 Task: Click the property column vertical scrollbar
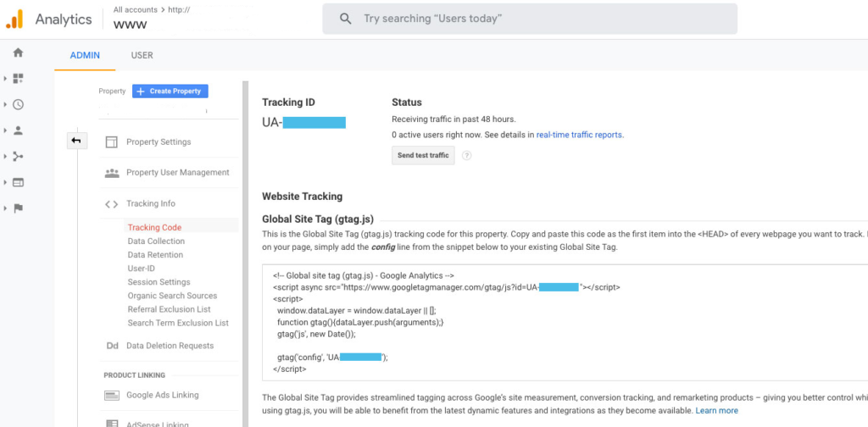[x=245, y=254]
